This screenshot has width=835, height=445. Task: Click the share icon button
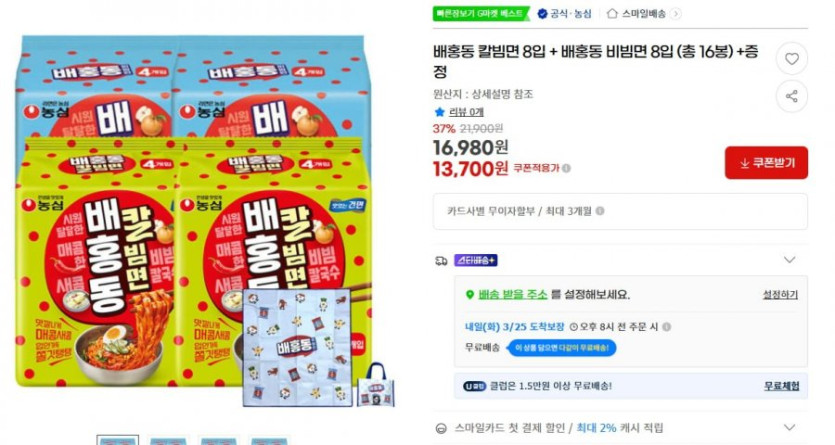792,96
